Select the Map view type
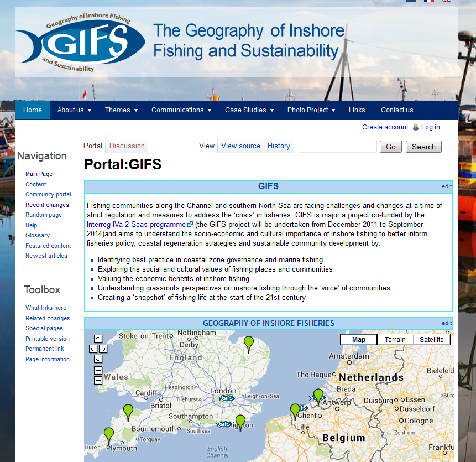The height and width of the screenshot is (462, 476). coord(359,340)
